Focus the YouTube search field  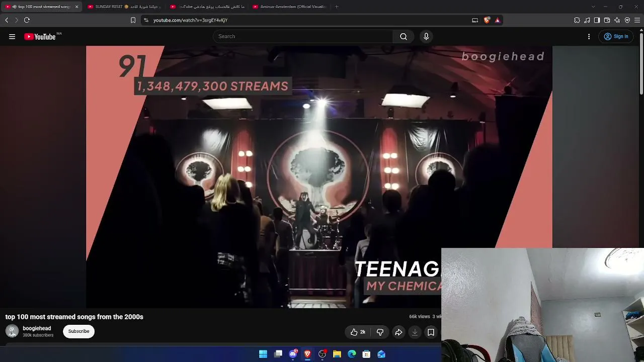303,36
